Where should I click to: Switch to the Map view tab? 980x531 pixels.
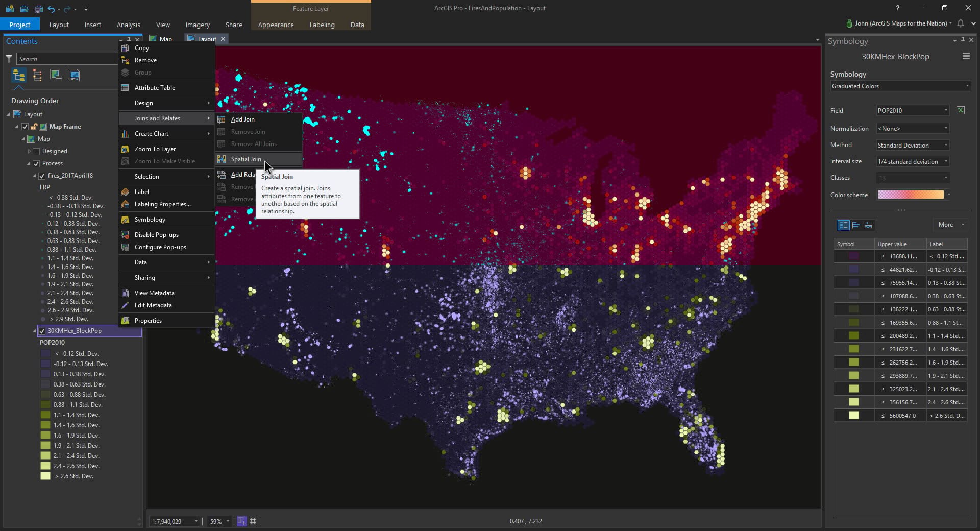click(x=161, y=39)
